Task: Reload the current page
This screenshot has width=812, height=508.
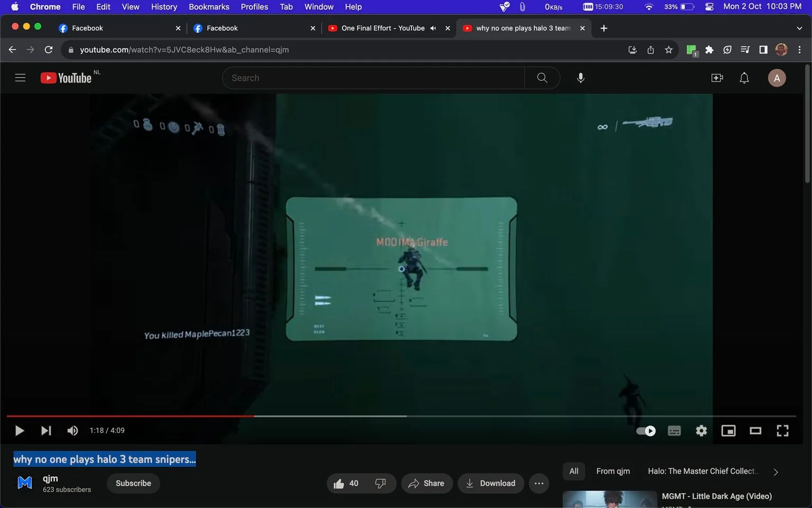Action: click(x=49, y=50)
